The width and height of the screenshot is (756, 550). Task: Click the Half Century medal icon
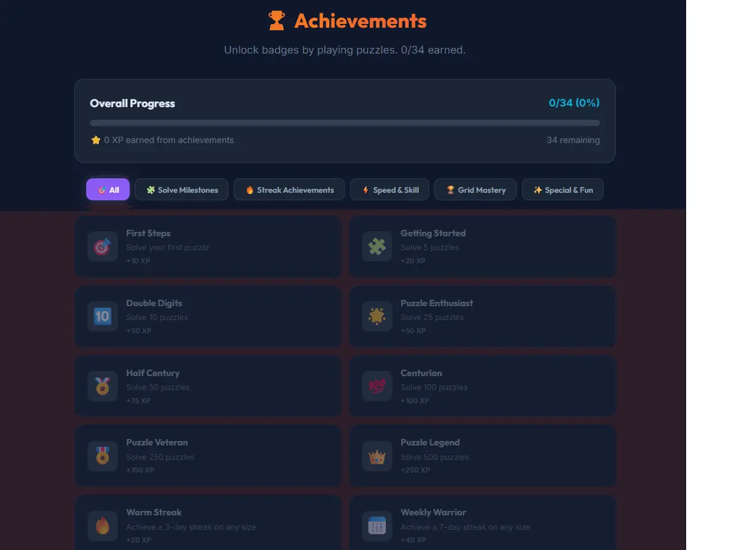103,386
